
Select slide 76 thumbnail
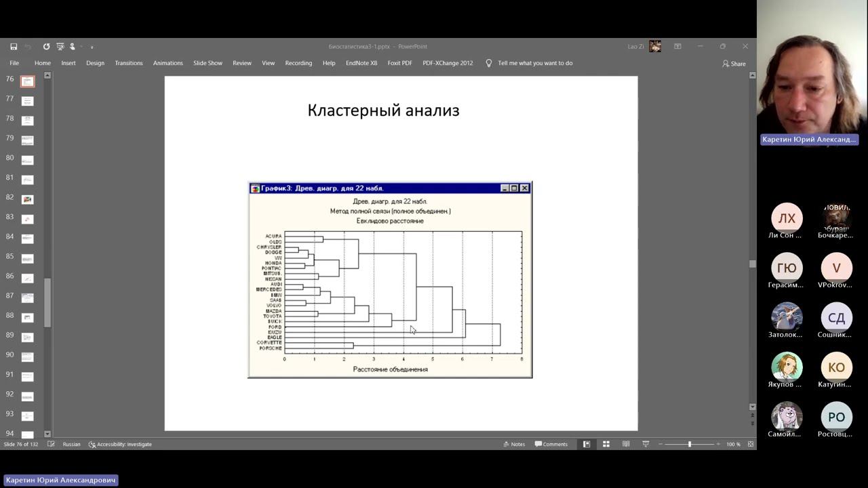(x=27, y=81)
